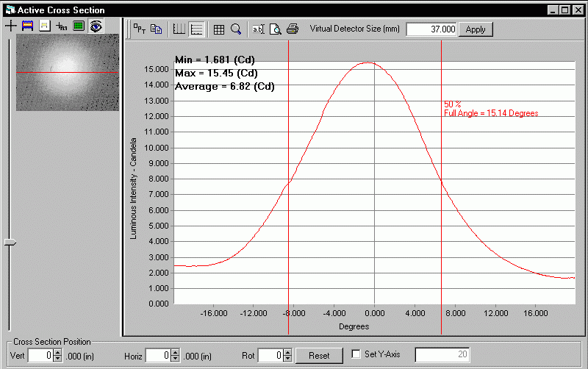Click the printer icon
This screenshot has height=369, width=588.
(x=293, y=29)
